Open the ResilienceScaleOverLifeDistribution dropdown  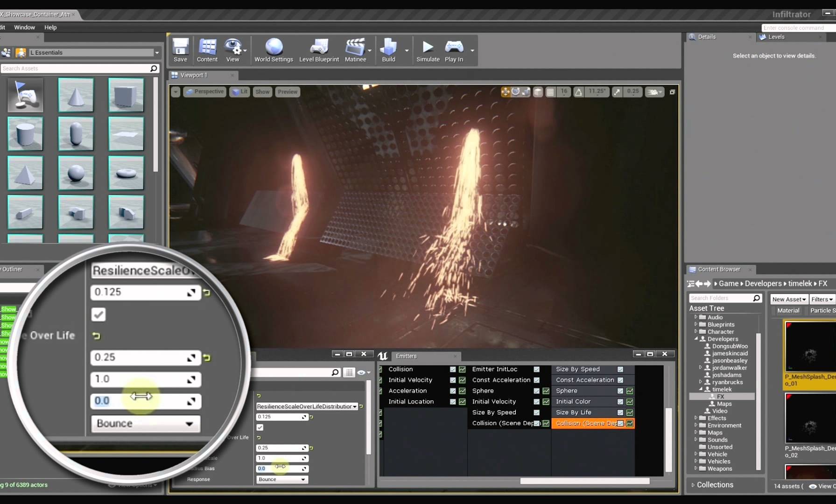pyautogui.click(x=307, y=406)
